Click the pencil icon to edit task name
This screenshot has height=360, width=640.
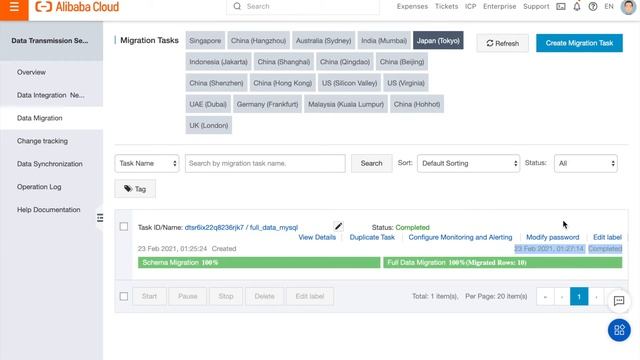[338, 226]
